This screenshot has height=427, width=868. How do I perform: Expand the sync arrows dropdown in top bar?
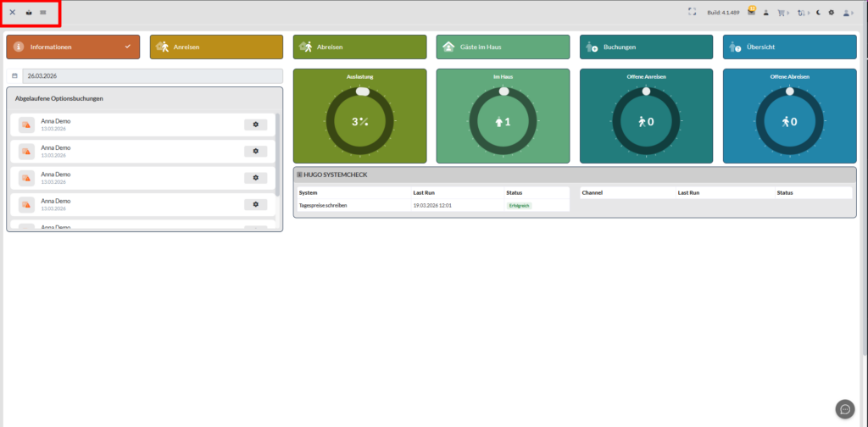[809, 13]
